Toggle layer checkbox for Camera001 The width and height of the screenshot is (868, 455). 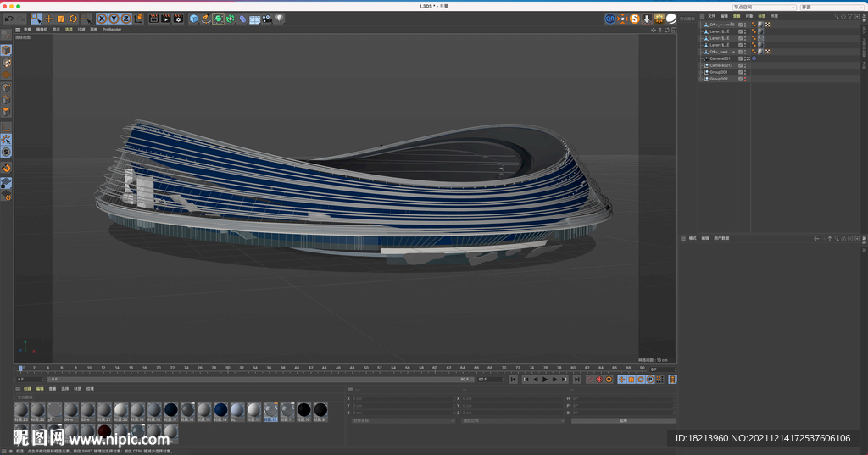click(x=740, y=58)
